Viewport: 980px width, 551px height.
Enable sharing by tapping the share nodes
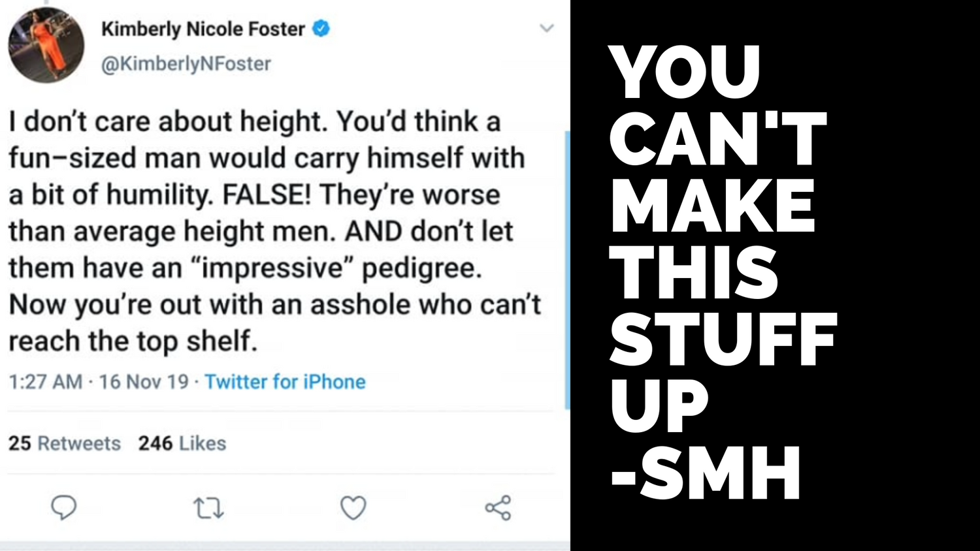(x=497, y=507)
